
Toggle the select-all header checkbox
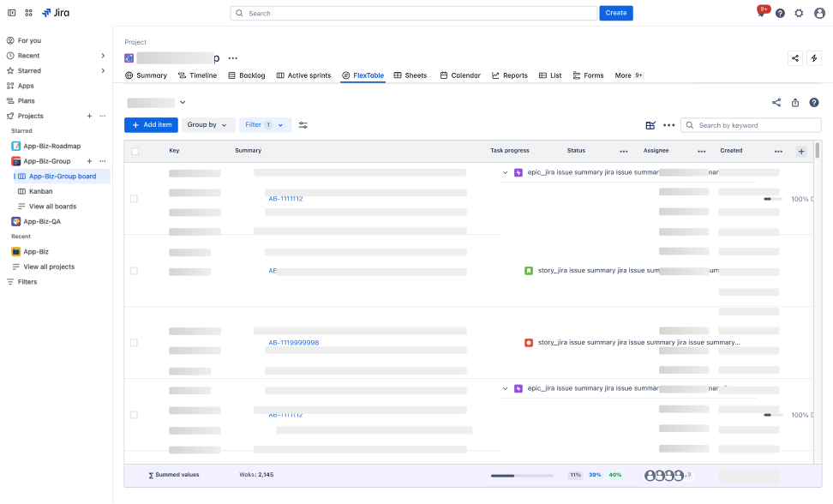pyautogui.click(x=135, y=152)
